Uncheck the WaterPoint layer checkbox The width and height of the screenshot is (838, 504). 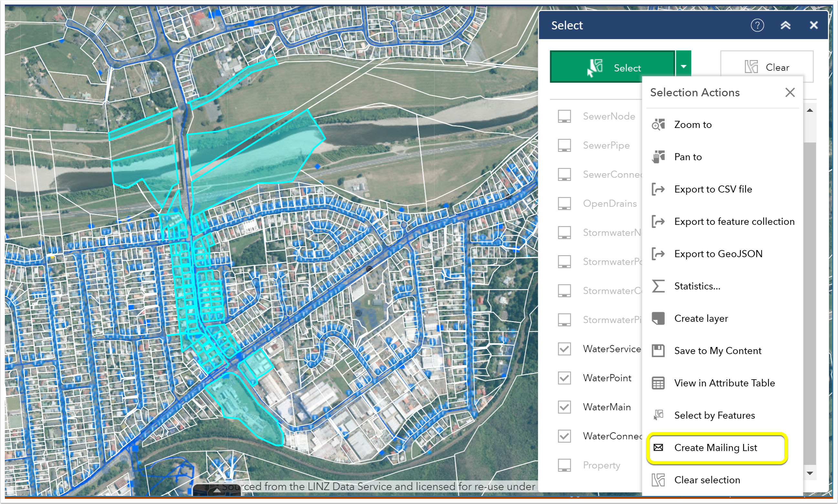564,378
